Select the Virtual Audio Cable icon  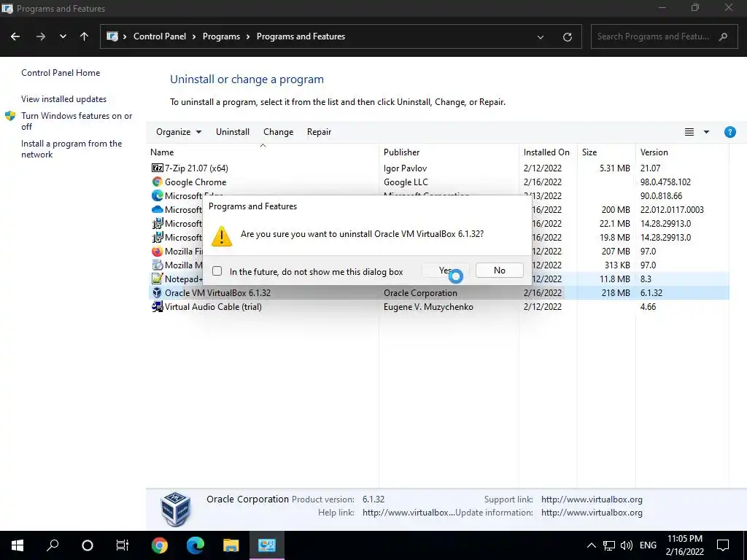coord(158,307)
